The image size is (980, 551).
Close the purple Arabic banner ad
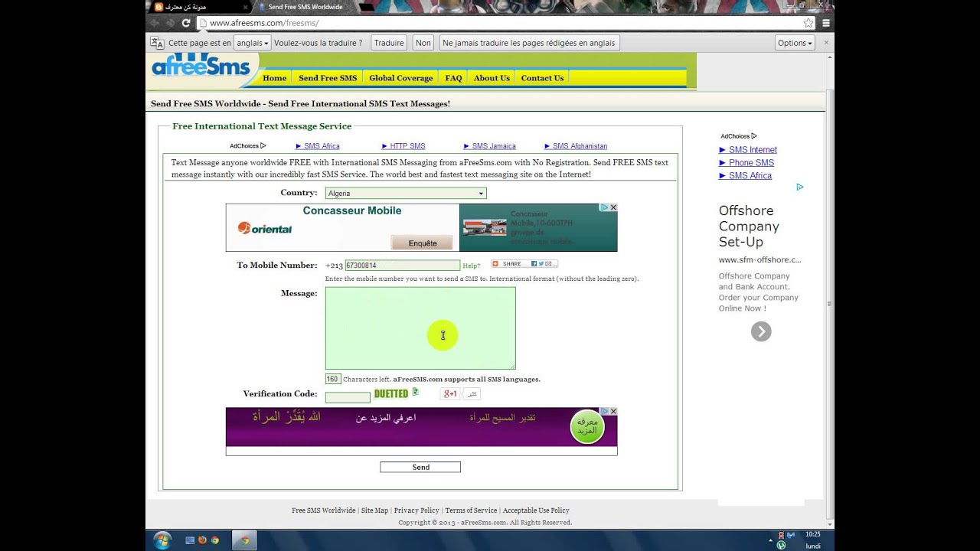(613, 411)
